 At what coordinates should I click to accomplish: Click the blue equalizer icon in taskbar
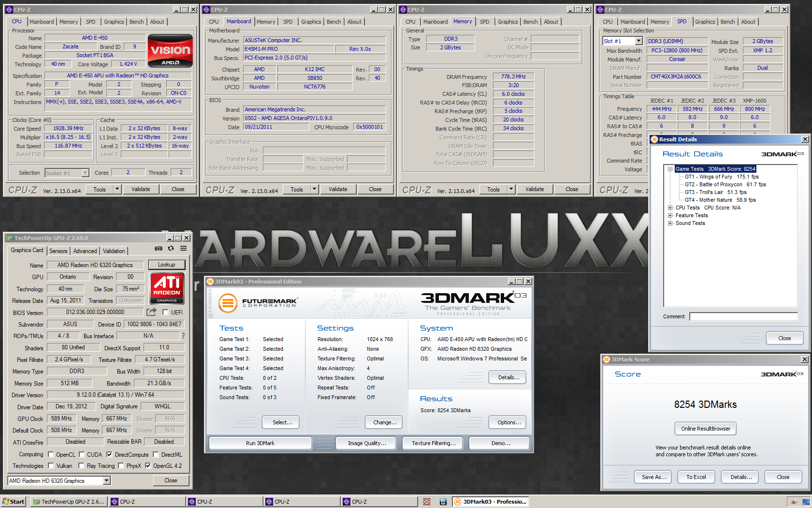pyautogui.click(x=443, y=502)
